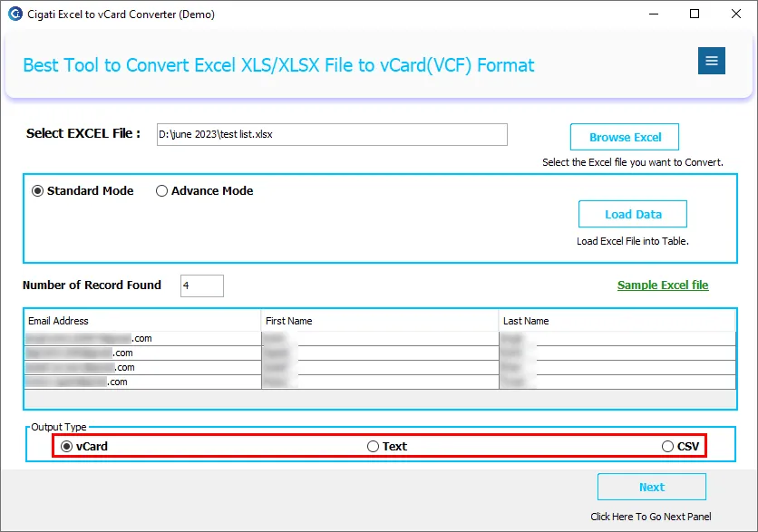Click the Last Name column header
758x532 pixels.
tap(617, 321)
